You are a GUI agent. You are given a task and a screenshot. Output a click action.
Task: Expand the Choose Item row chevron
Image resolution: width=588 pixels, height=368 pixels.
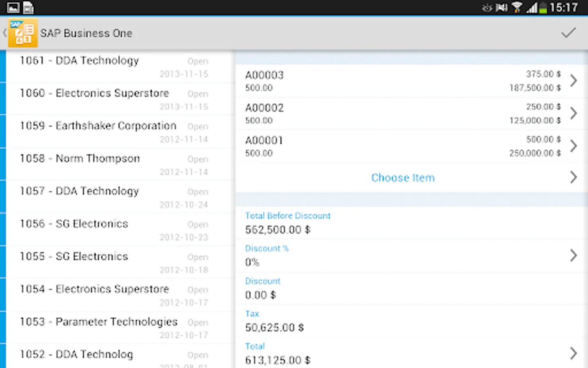[573, 177]
